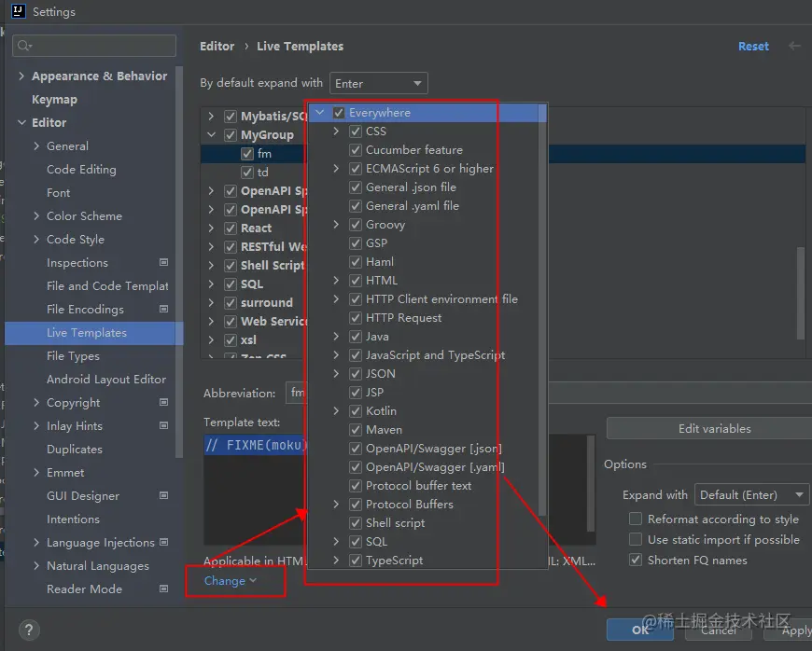This screenshot has height=651, width=812.
Task: Click the project-level icon beside File Encodings
Action: pos(163,309)
